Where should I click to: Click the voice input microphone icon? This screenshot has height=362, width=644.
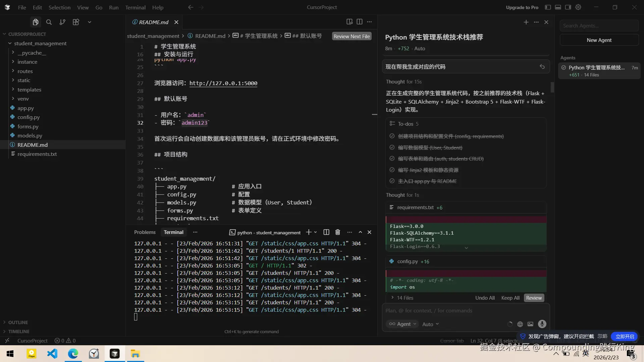point(542,324)
